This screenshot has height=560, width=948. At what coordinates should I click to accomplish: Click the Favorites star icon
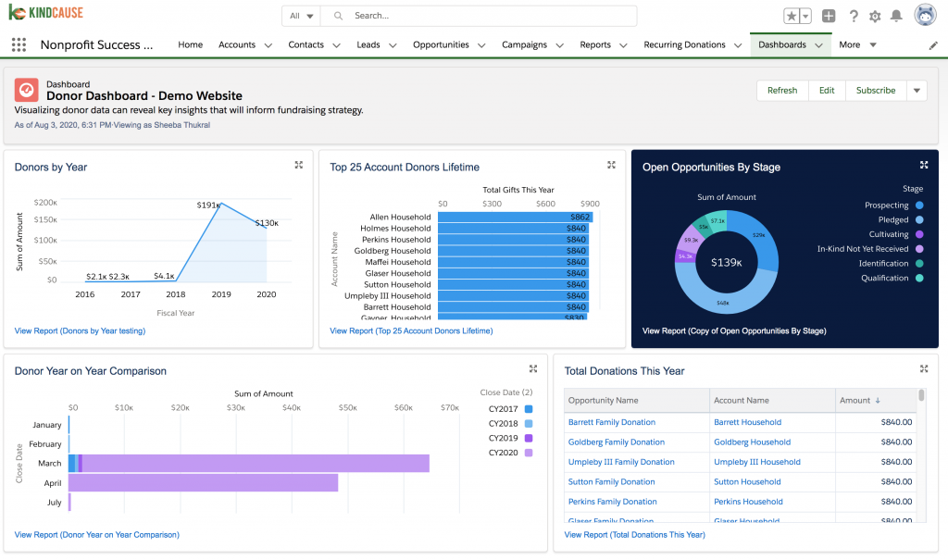(x=792, y=16)
